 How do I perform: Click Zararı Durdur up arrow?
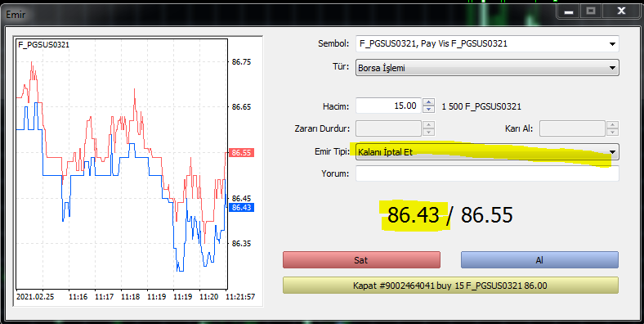pyautogui.click(x=428, y=125)
